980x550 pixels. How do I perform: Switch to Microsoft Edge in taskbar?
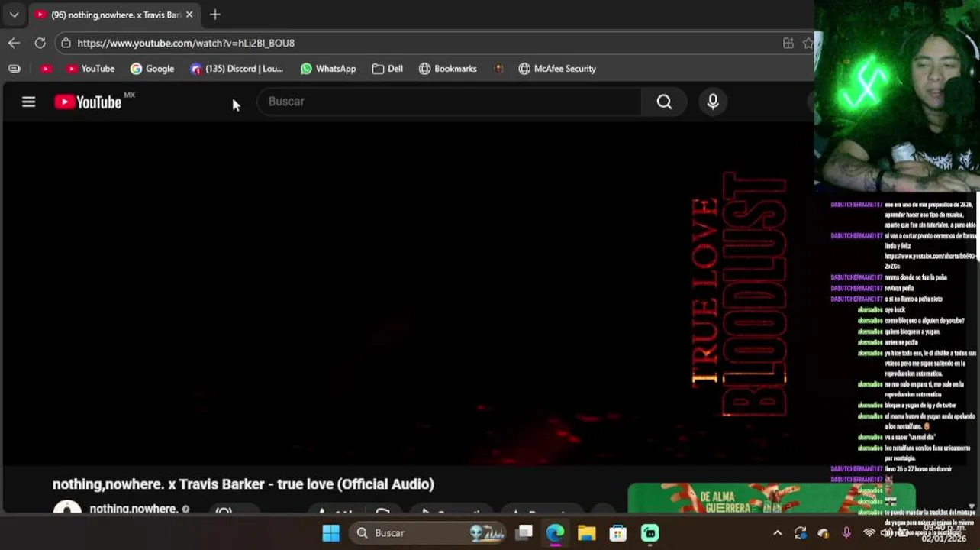[x=555, y=532]
